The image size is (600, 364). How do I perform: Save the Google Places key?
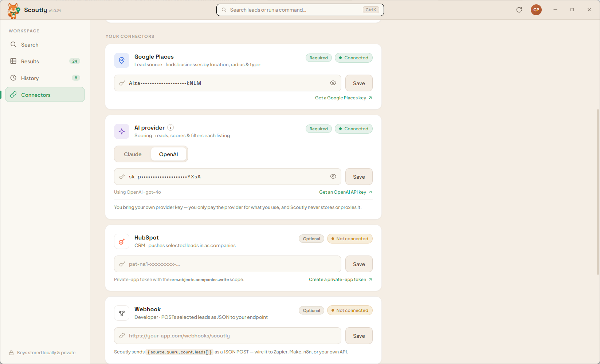(x=359, y=83)
